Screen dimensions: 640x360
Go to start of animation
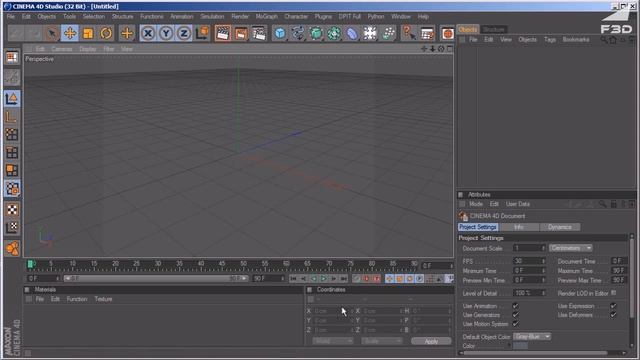pyautogui.click(x=293, y=278)
